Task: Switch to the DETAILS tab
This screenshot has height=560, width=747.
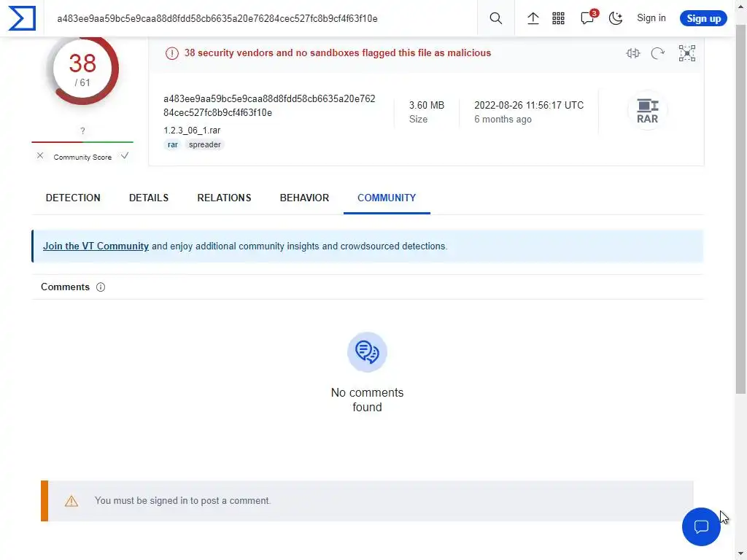Action: [149, 198]
